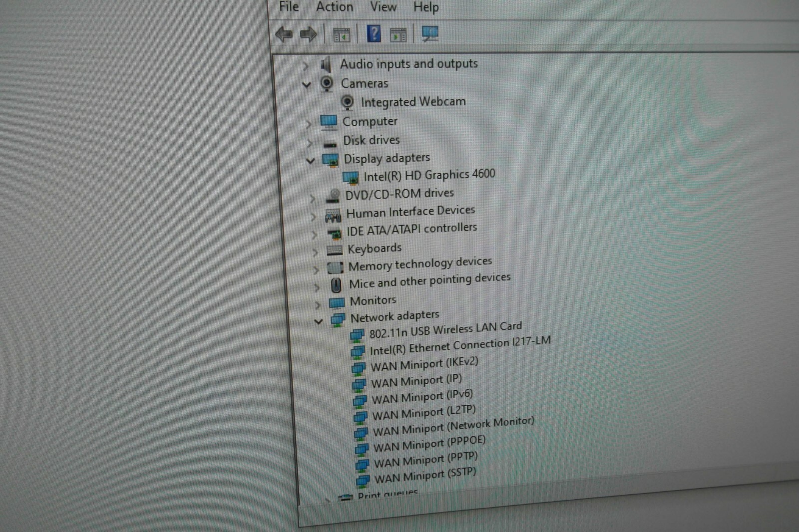Select the Human Interface Devices icon
This screenshot has width=799, height=532.
click(x=333, y=215)
